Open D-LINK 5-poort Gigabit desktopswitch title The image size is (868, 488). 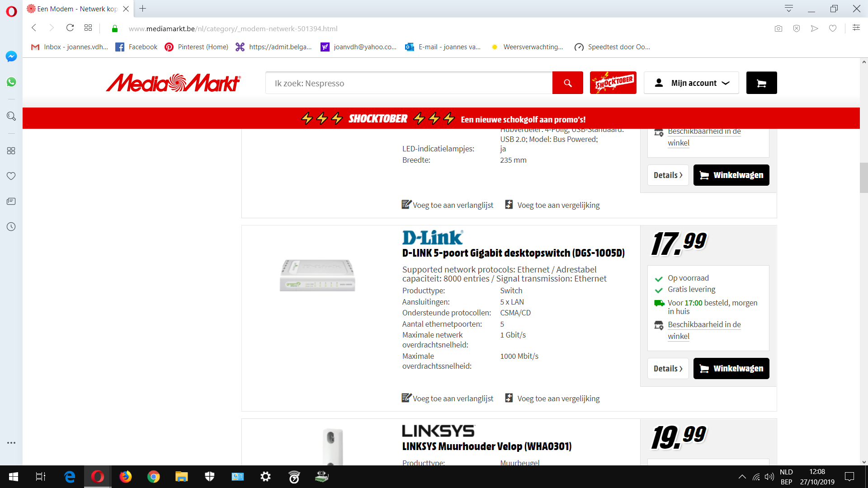pos(514,253)
